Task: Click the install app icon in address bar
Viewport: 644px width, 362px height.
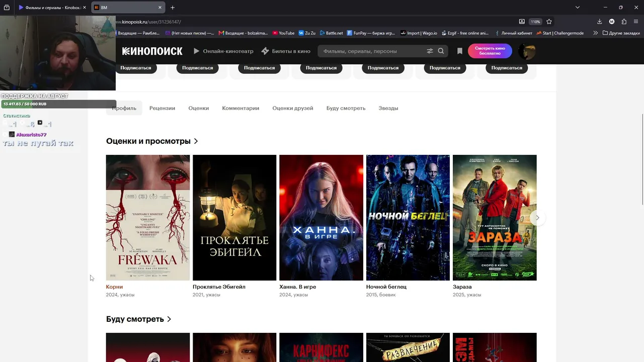Action: (522, 22)
